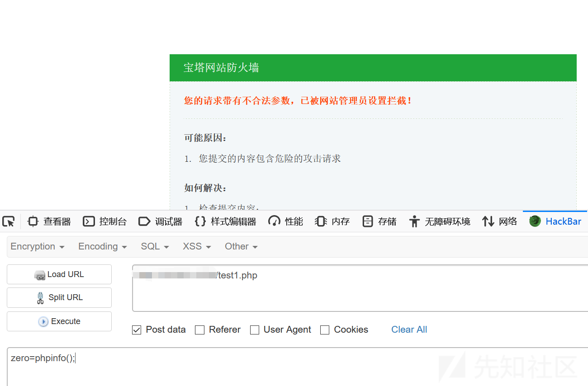The image size is (588, 386).
Task: Enable the User Agent checkbox
Action: click(x=255, y=330)
